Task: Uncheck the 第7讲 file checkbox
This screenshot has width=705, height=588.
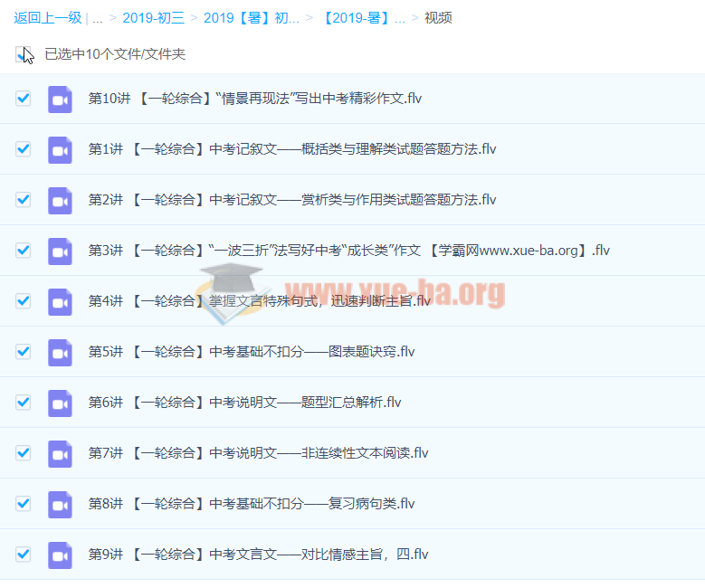Action: 24,452
